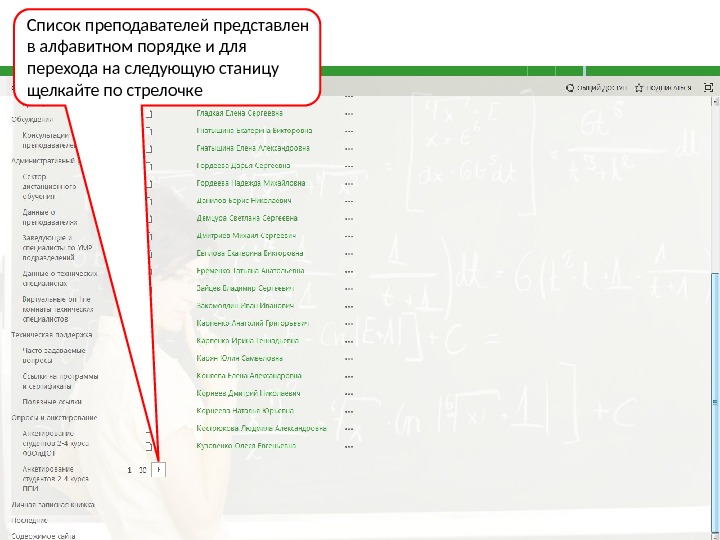The height and width of the screenshot is (540, 720).
Task: Open ellipsis menu for Гнатышина Елена Александровна
Action: pos(349,149)
